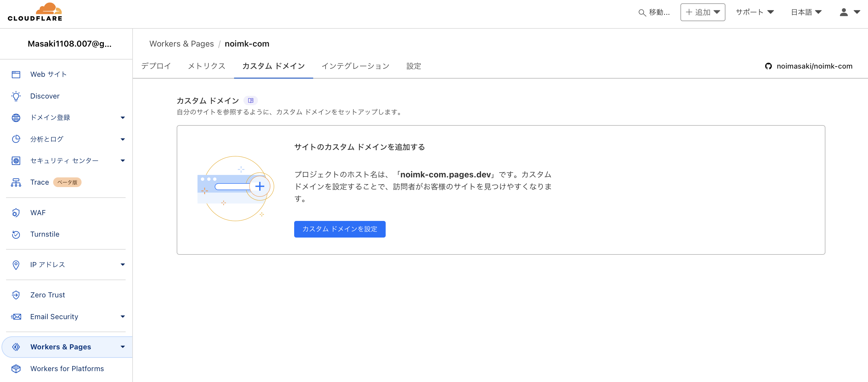Click the カスタム ドメインを設定 button
The image size is (868, 382).
tap(340, 229)
